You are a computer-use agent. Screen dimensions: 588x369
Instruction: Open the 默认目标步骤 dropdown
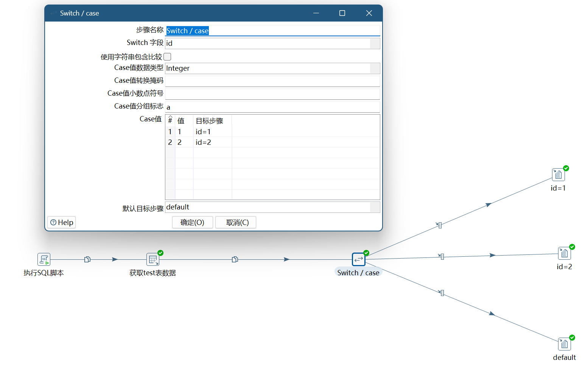(375, 207)
